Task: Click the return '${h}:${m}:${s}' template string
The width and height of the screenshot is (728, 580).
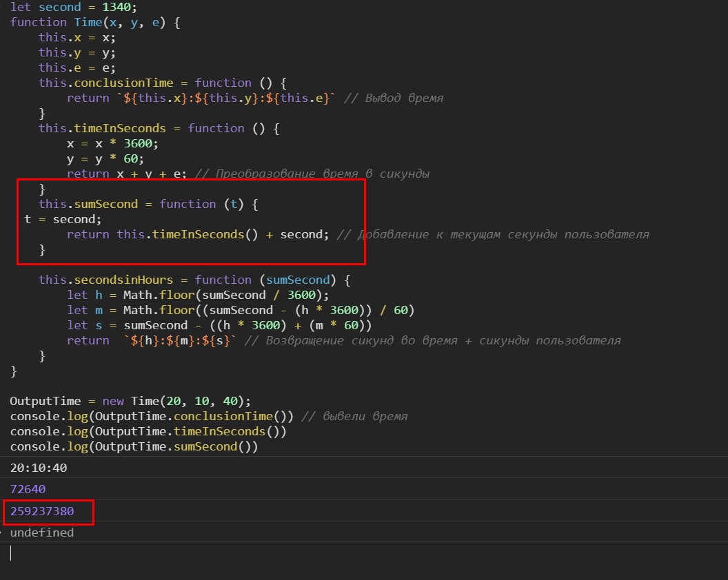Action: click(152, 340)
